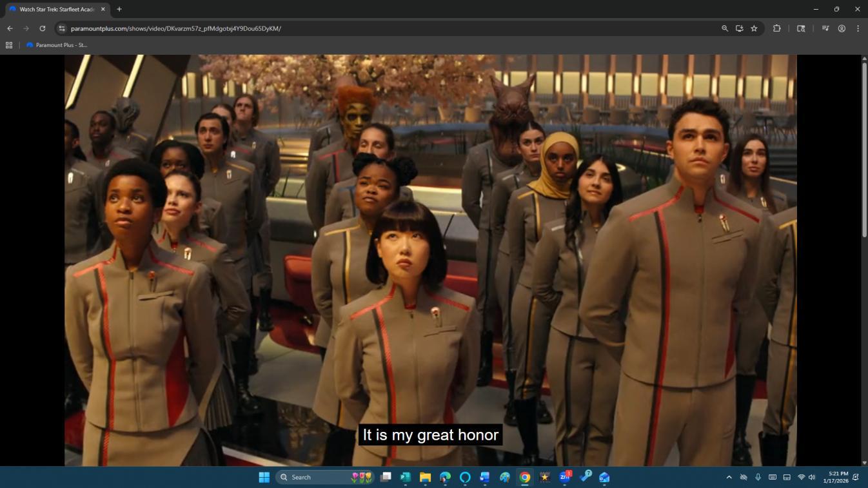This screenshot has width=868, height=488.
Task: Open the Chrome three-dot menu
Action: pyautogui.click(x=858, y=28)
